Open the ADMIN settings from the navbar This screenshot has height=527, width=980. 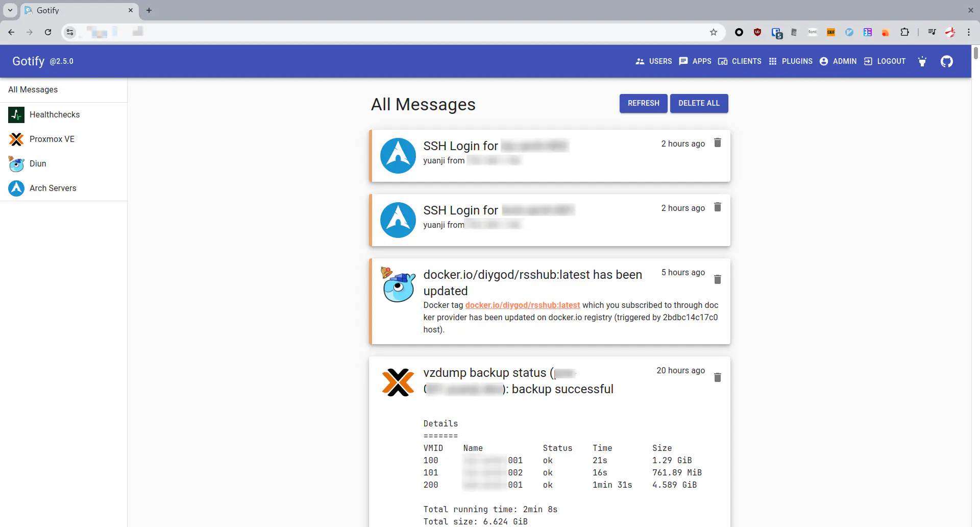(838, 61)
